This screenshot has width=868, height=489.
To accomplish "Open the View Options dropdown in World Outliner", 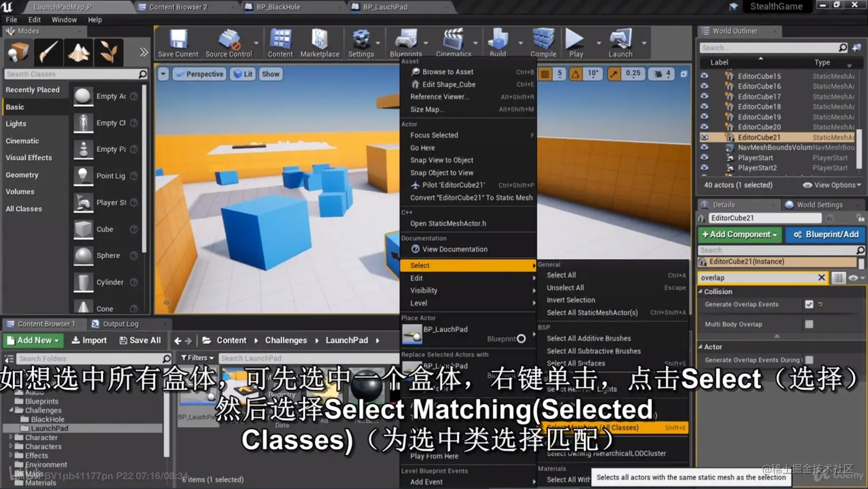I will click(832, 185).
